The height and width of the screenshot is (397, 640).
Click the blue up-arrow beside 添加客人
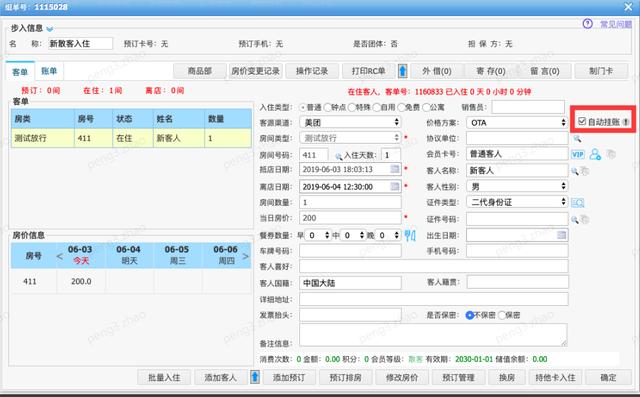[x=255, y=377]
